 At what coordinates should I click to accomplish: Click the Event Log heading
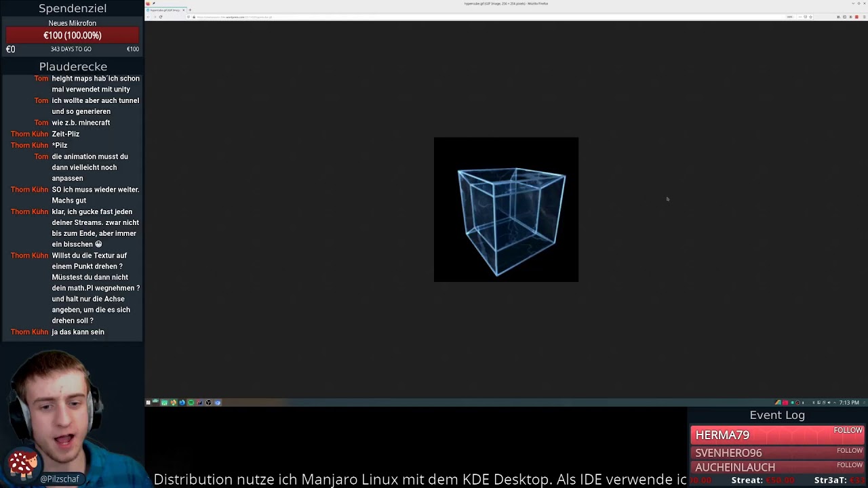[777, 415]
